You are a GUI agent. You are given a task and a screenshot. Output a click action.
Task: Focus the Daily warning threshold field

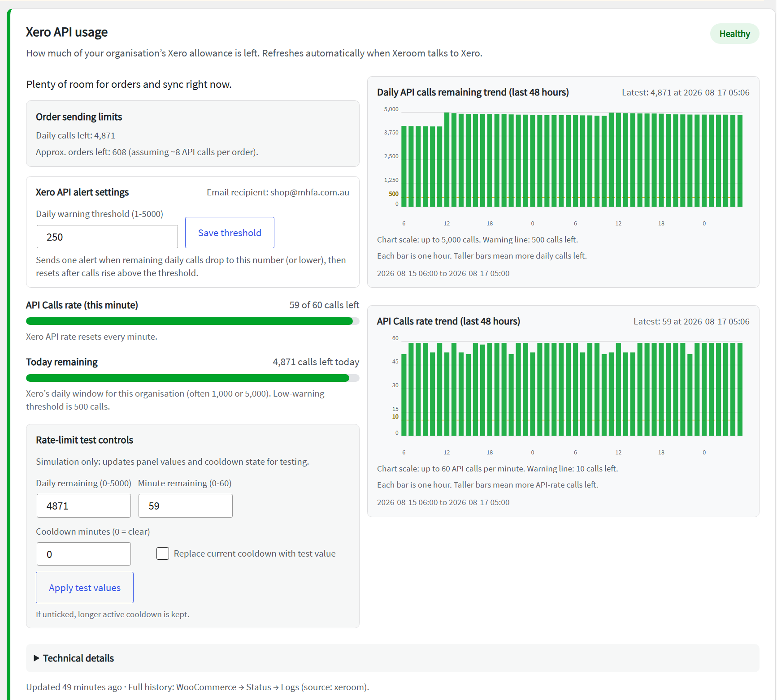[x=108, y=237]
